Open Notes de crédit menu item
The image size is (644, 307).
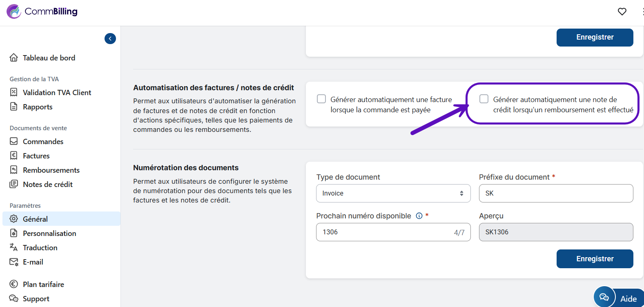(x=47, y=184)
